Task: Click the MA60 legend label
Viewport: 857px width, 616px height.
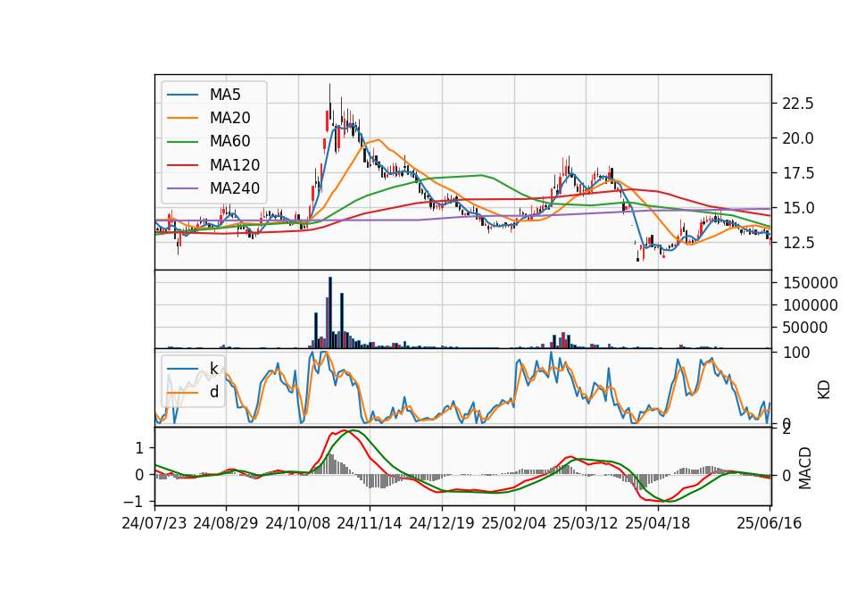Action: tap(229, 142)
